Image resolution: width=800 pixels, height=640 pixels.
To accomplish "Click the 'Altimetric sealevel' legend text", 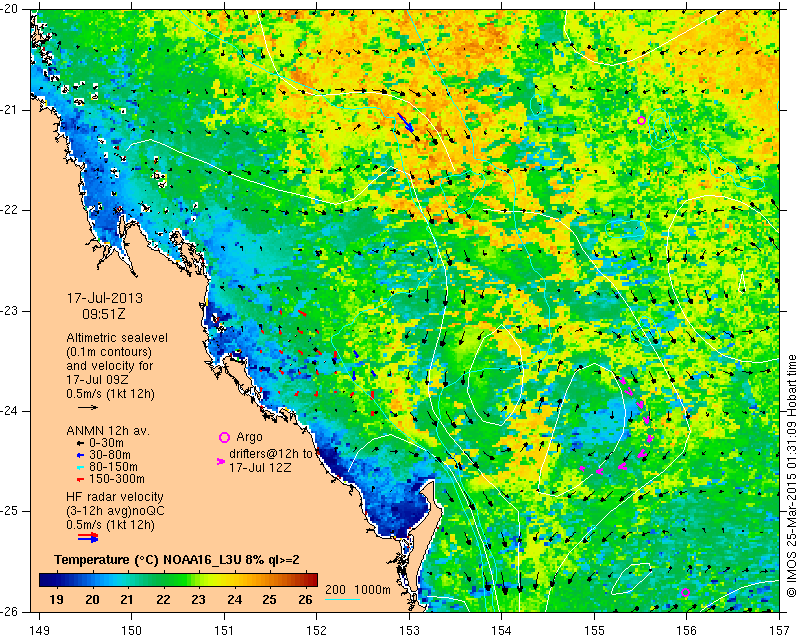I will coord(117,338).
